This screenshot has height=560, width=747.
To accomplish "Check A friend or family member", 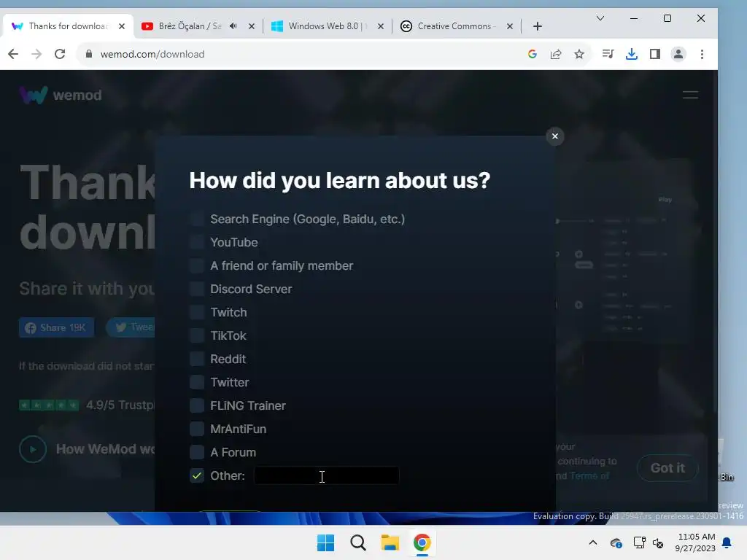I will coord(197,265).
